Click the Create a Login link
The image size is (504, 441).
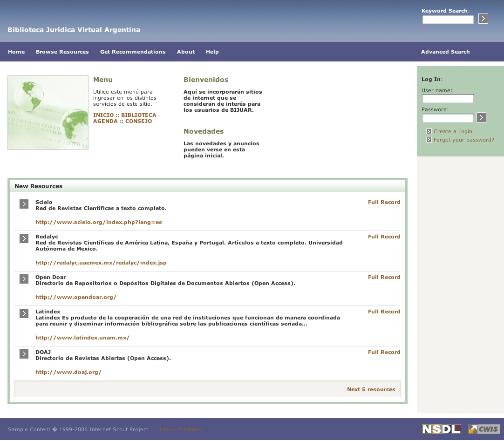tap(452, 131)
